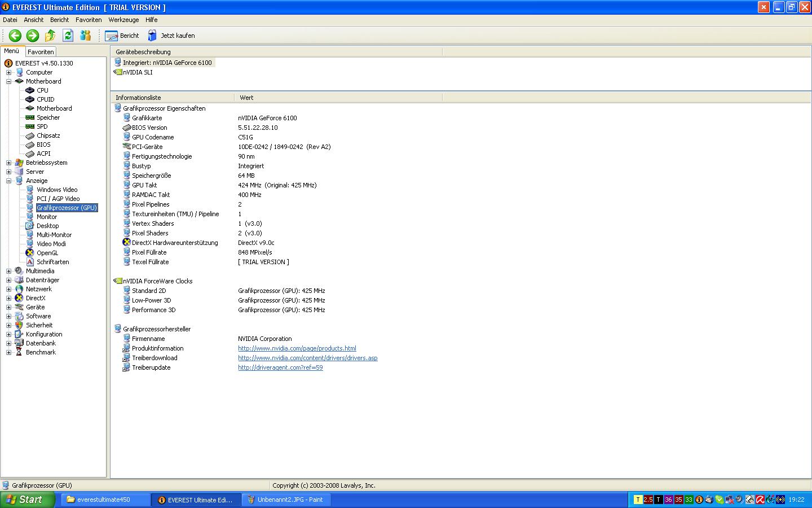Select the Desktop tree item icon

point(30,226)
